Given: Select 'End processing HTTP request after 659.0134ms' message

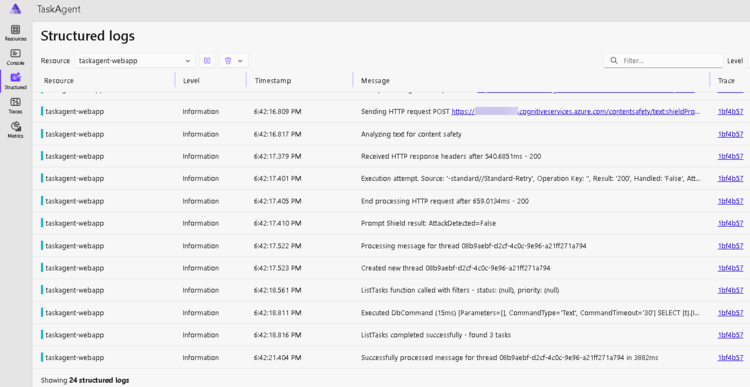Looking at the screenshot, I should coord(445,201).
